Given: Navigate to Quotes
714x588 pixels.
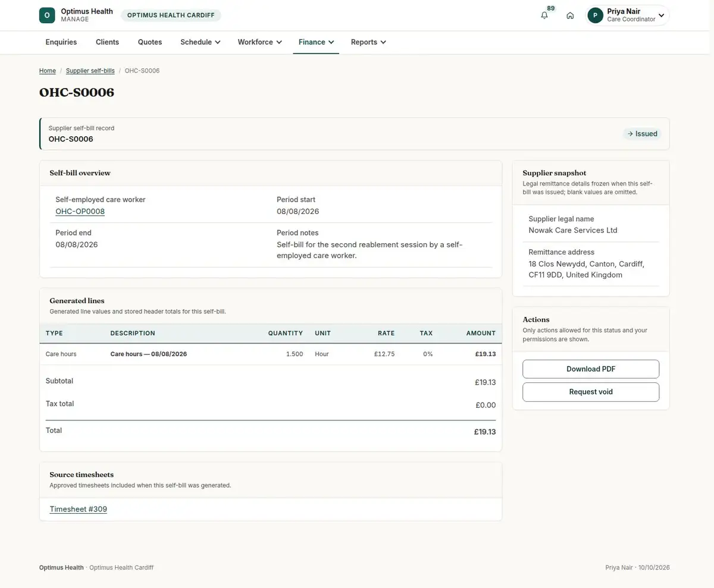Looking at the screenshot, I should (x=150, y=42).
